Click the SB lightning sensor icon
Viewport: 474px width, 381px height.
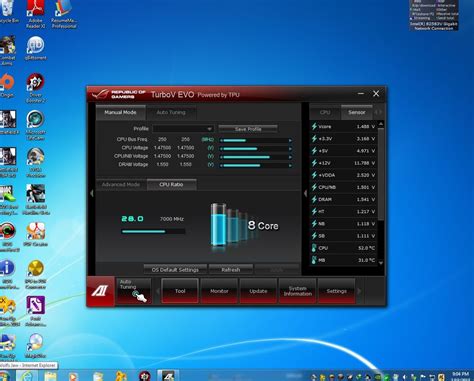[314, 236]
